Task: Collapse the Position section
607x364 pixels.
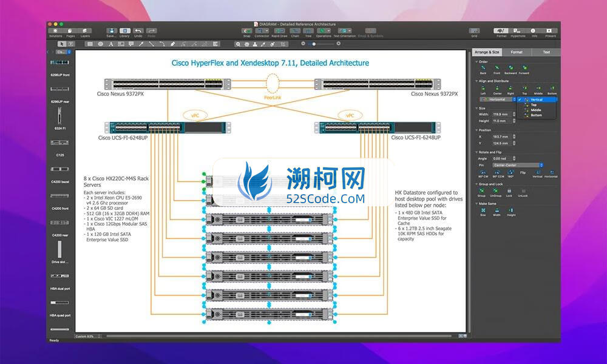Action: 476,130
